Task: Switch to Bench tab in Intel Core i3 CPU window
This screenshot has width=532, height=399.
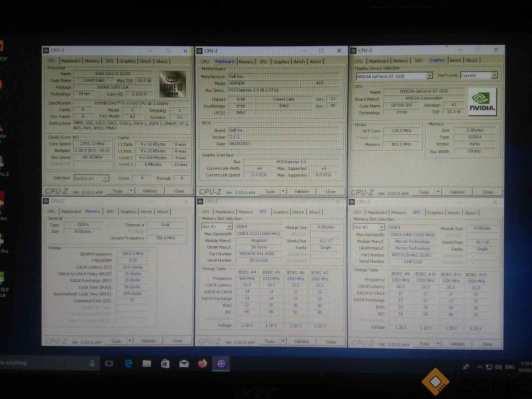Action: click(x=145, y=61)
